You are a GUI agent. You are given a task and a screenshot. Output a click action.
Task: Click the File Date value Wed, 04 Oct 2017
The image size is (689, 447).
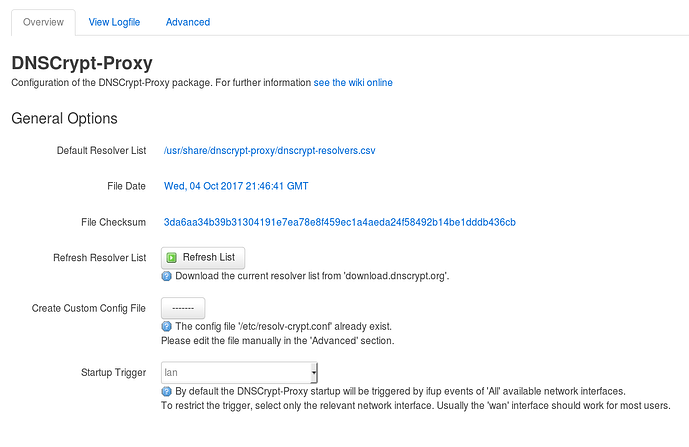[238, 186]
